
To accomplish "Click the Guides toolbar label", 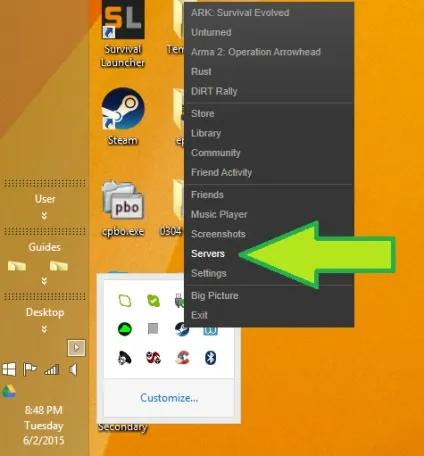I will coord(44,247).
